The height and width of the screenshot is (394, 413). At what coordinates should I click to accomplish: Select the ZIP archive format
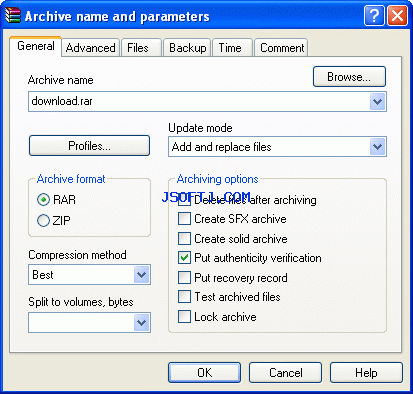point(43,220)
